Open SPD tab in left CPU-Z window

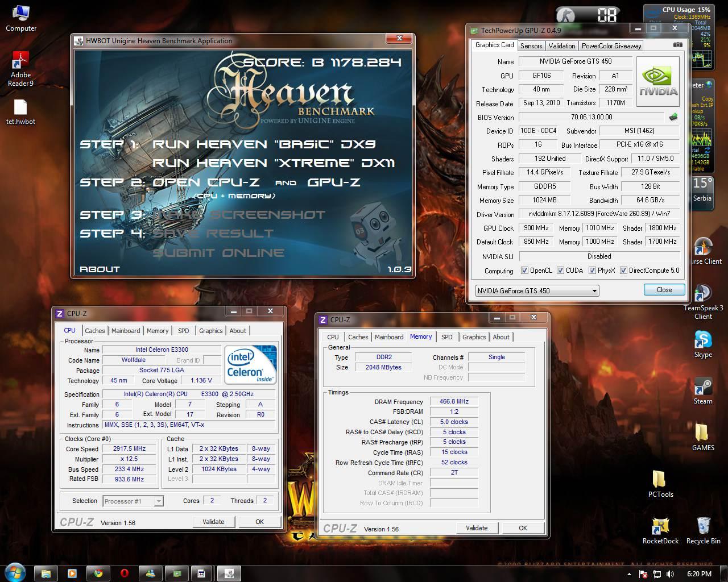coord(183,331)
